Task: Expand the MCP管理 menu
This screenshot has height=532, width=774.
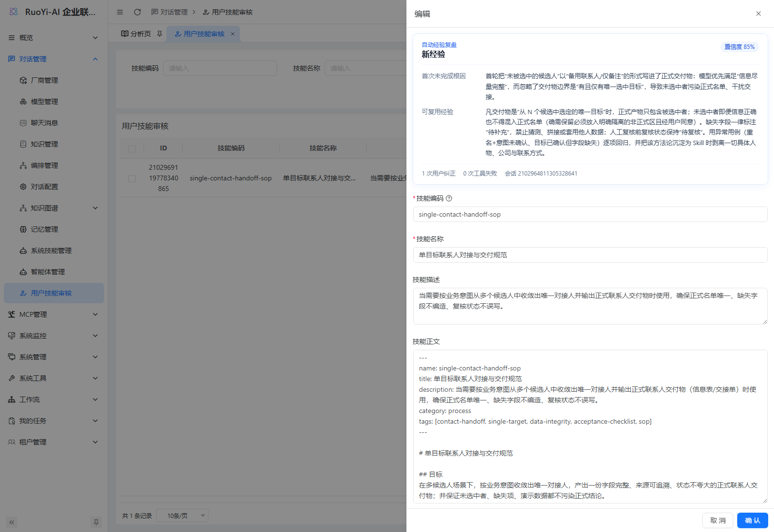Action: [54, 314]
